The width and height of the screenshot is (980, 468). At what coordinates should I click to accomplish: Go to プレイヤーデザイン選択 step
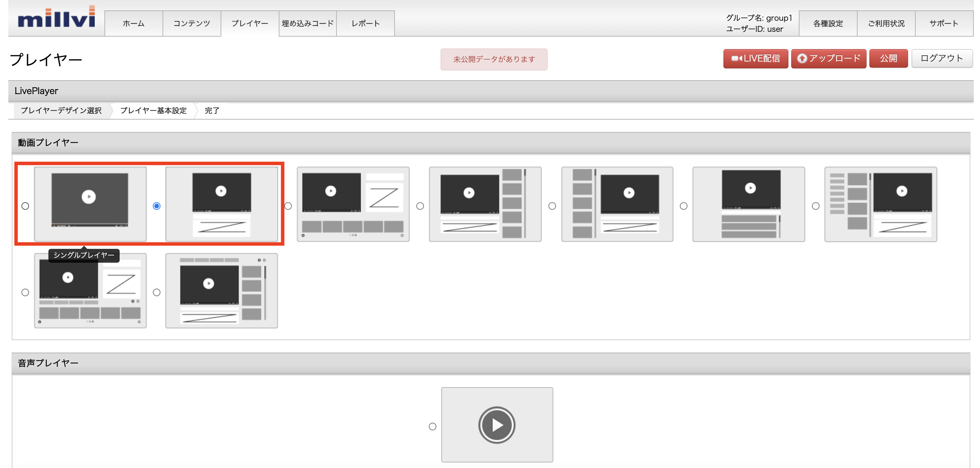click(x=61, y=111)
